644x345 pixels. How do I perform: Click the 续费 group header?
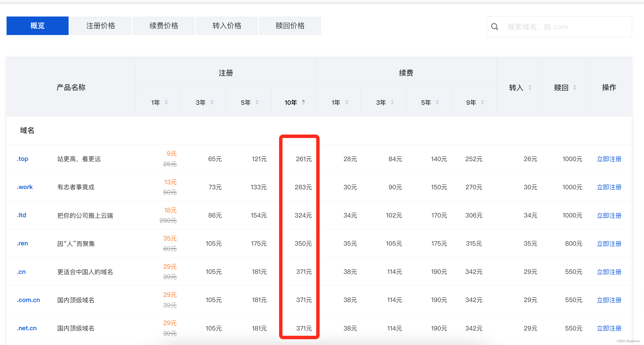[x=406, y=73]
